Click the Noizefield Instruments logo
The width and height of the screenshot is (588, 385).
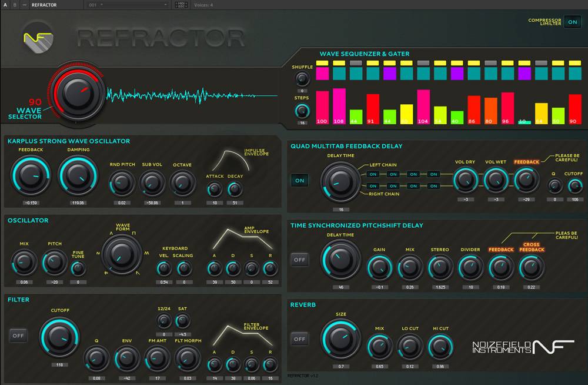[523, 347]
